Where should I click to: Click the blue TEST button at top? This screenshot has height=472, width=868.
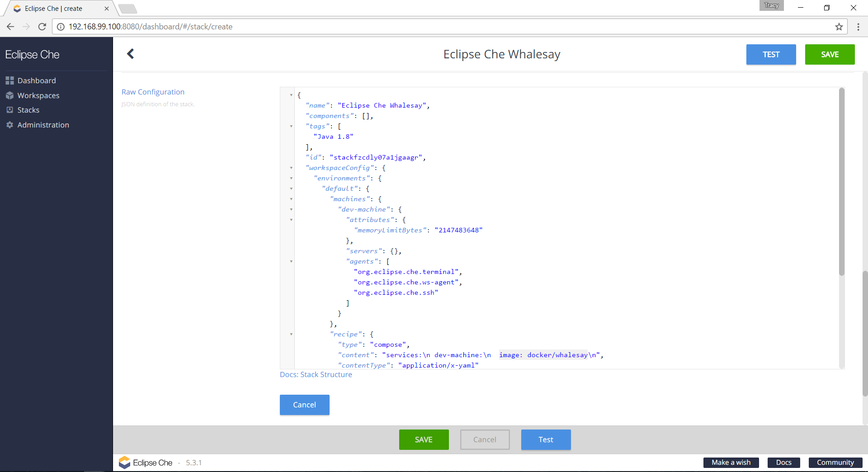[771, 54]
